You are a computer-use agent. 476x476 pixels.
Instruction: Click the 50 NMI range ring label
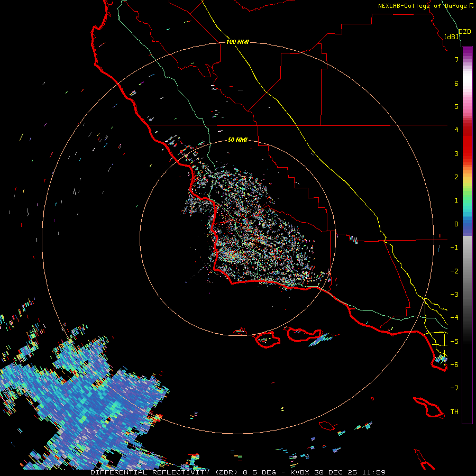click(x=237, y=140)
